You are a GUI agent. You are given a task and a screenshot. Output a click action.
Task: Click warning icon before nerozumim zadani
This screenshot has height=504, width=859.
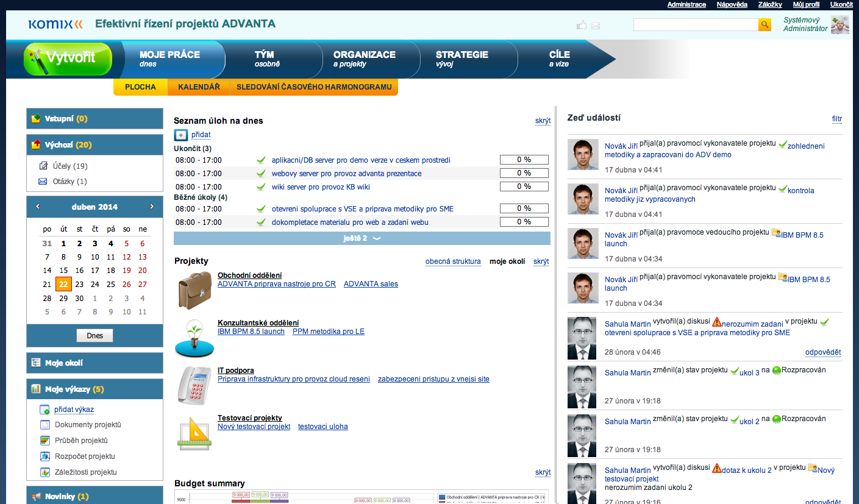point(717,321)
